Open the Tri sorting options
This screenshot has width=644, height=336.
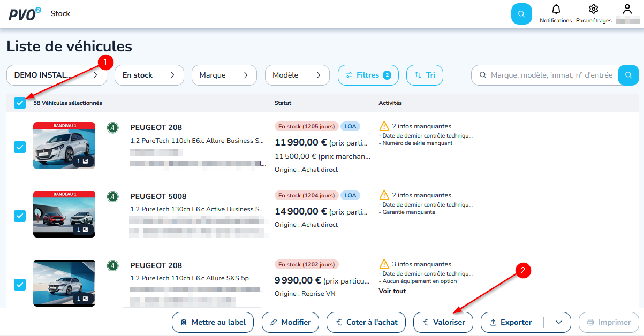coord(425,75)
